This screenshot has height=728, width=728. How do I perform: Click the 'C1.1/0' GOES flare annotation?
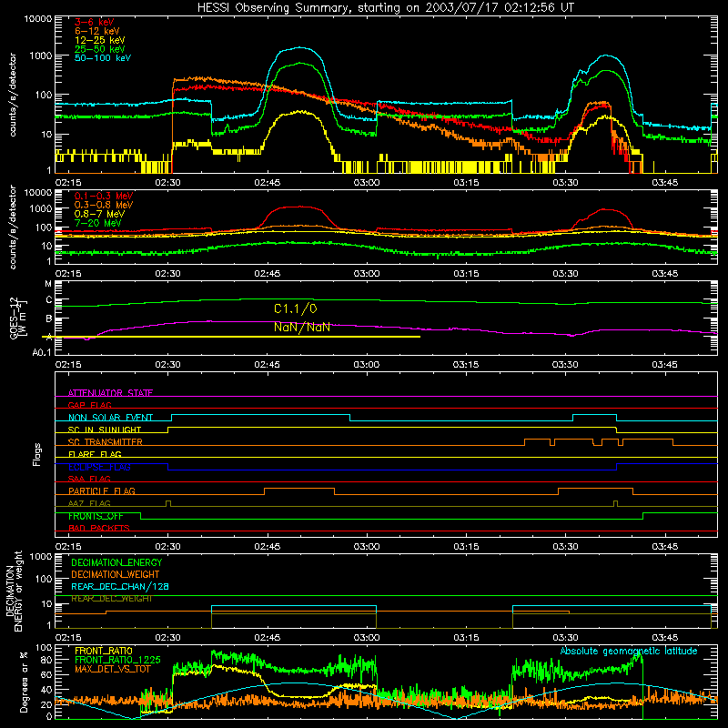pos(296,308)
